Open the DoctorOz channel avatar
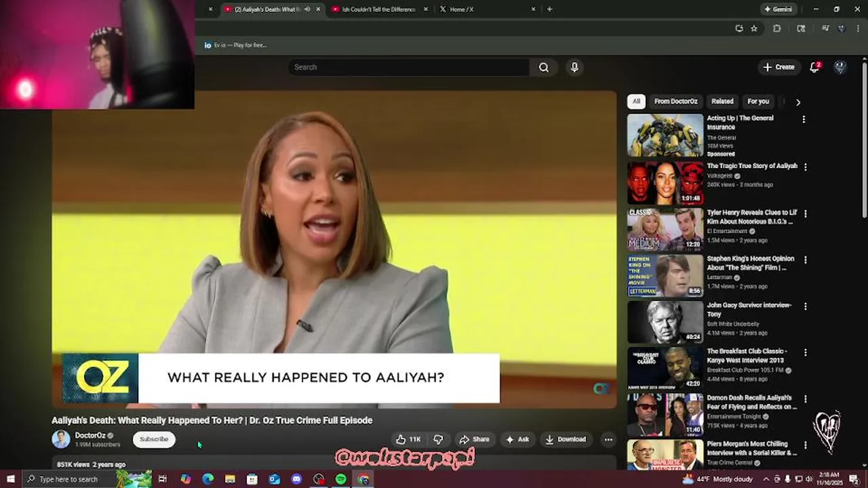This screenshot has width=868, height=488. tap(61, 439)
